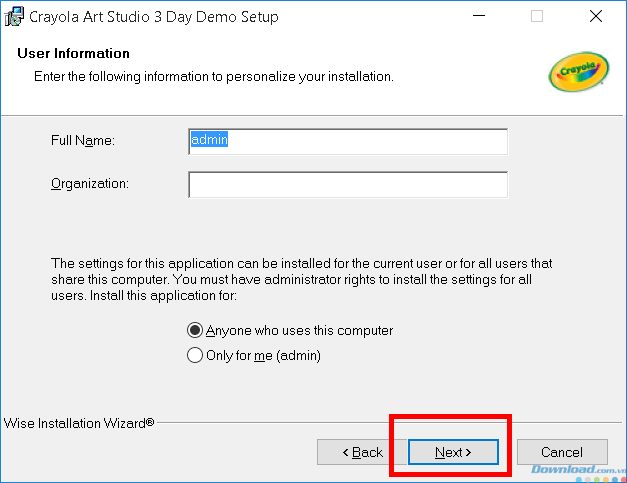Click 'Enter the following information' instruction text
This screenshot has width=627, height=483.
(x=214, y=76)
